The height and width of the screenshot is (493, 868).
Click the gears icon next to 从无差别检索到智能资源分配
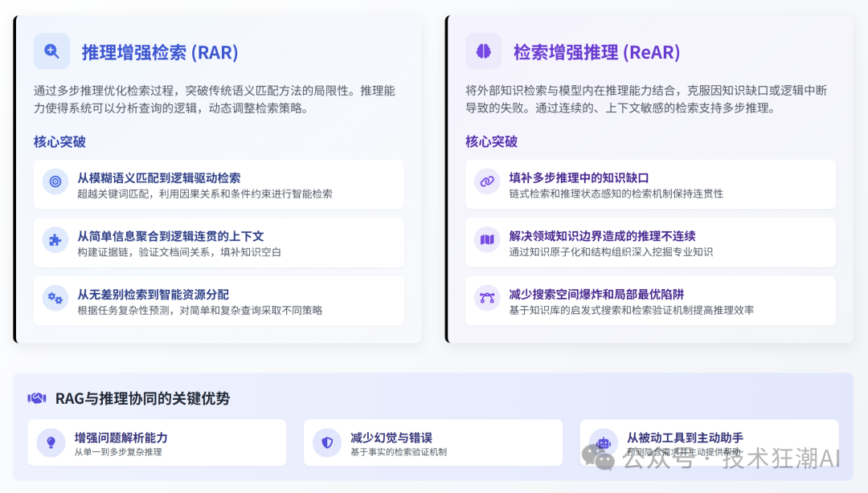(x=55, y=298)
